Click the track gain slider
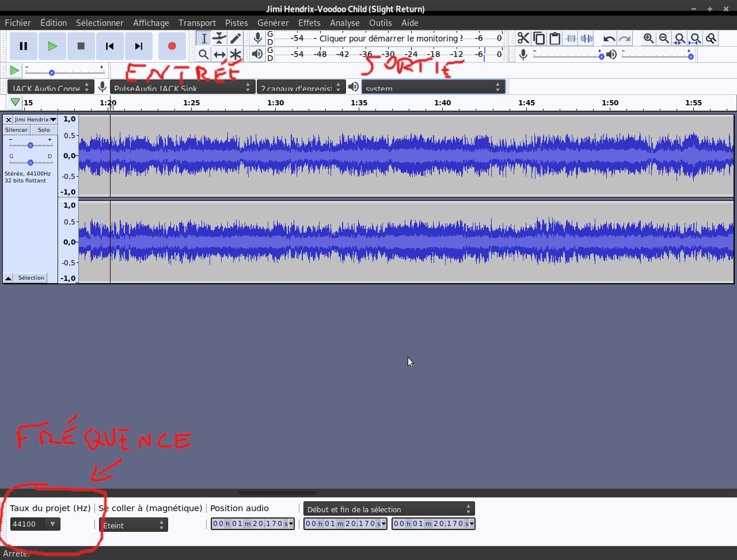737x560 pixels. click(31, 144)
